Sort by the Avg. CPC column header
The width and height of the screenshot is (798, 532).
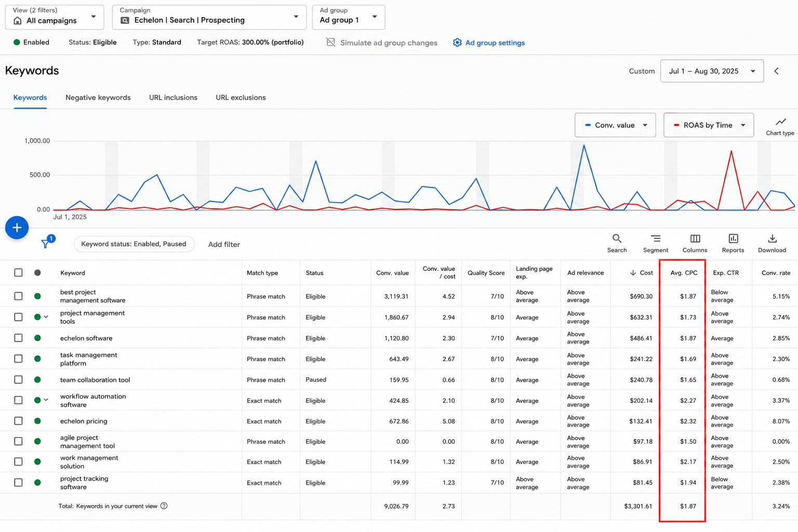(x=684, y=273)
